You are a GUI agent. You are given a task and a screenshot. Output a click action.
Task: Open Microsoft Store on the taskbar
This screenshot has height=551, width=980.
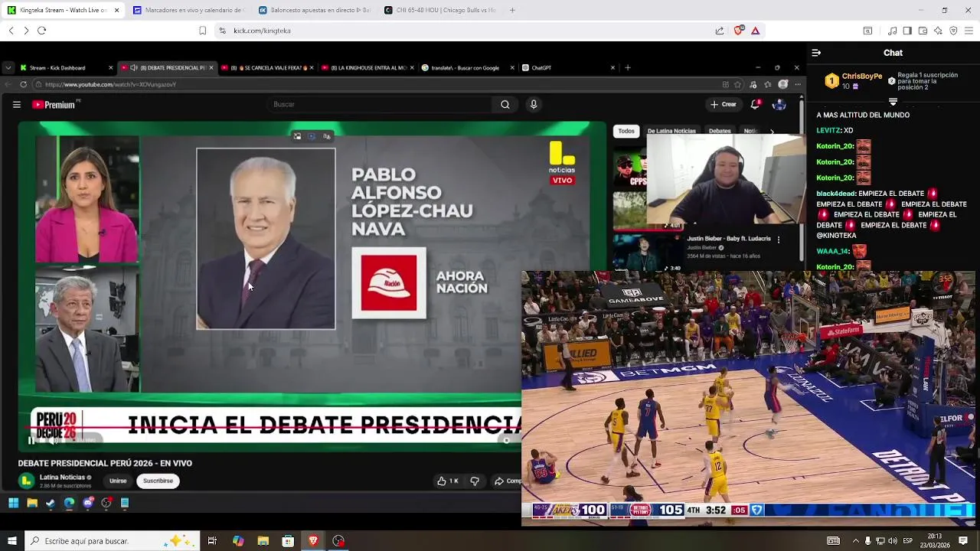(x=288, y=541)
